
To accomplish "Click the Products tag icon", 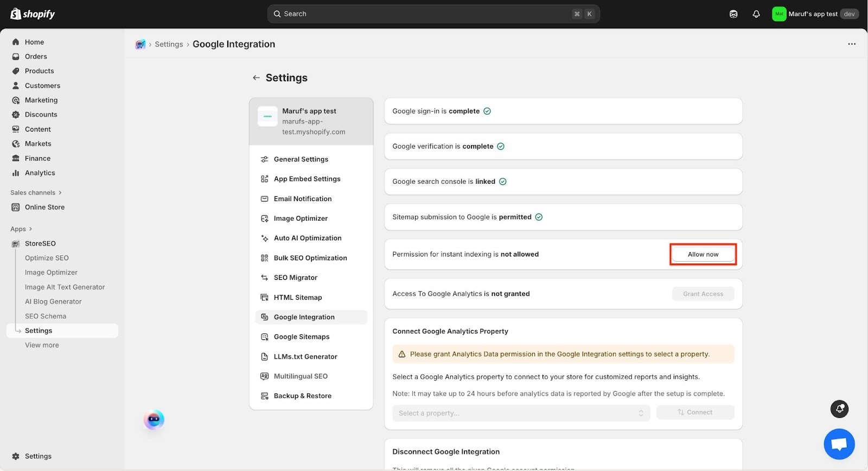I will [x=16, y=71].
